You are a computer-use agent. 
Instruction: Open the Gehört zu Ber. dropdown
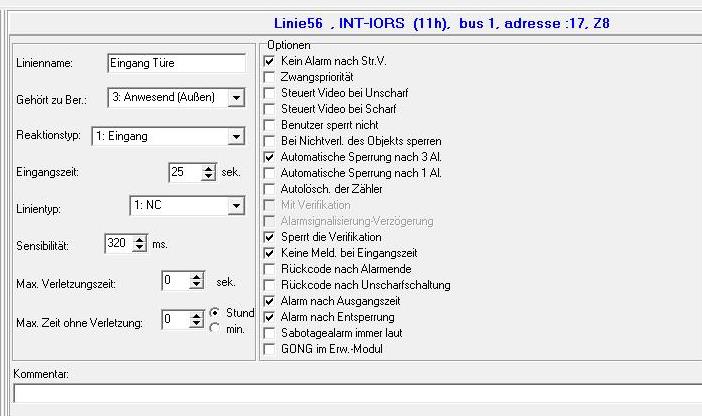click(235, 98)
